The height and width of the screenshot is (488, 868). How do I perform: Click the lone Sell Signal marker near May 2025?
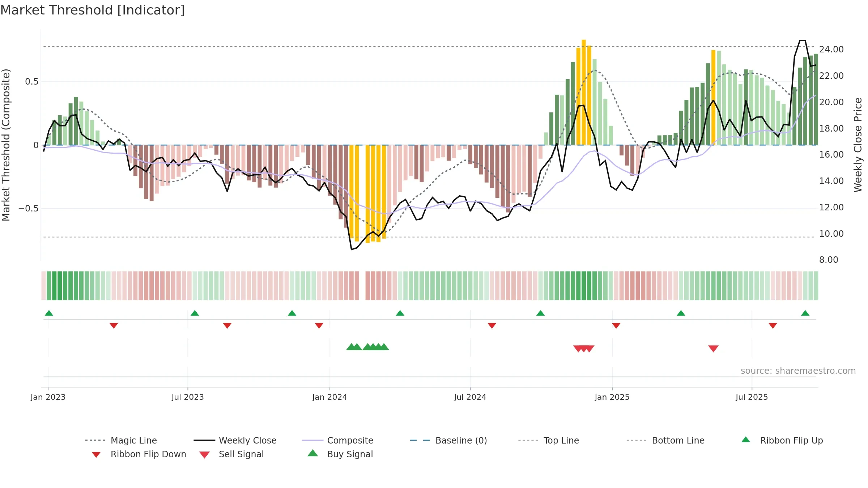[713, 348]
